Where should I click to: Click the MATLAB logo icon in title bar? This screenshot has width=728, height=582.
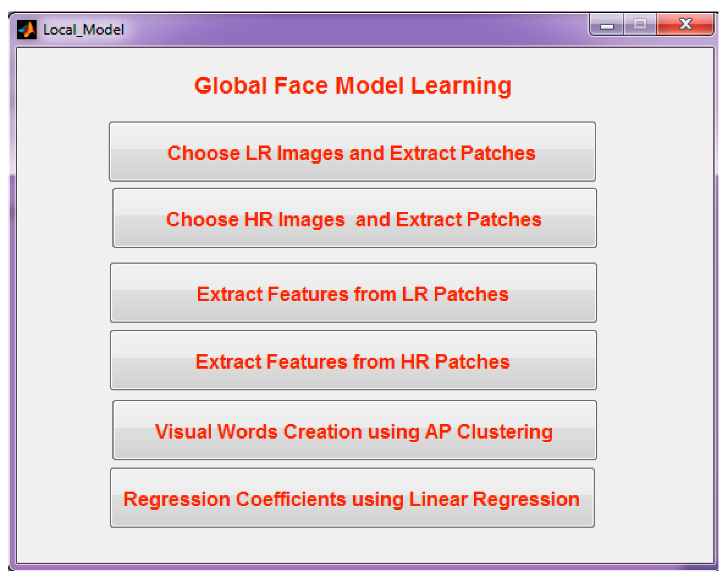(x=27, y=30)
